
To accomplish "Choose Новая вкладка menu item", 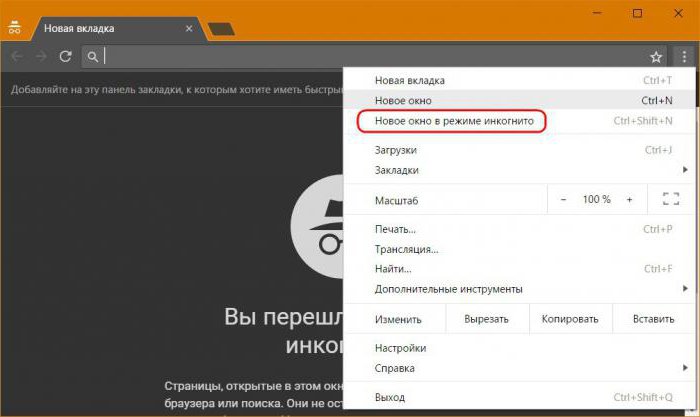I will point(519,80).
